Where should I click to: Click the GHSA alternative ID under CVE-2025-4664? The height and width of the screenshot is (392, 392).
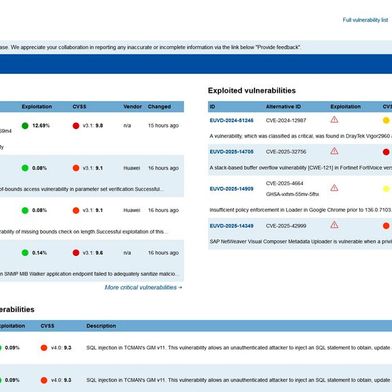point(292,194)
